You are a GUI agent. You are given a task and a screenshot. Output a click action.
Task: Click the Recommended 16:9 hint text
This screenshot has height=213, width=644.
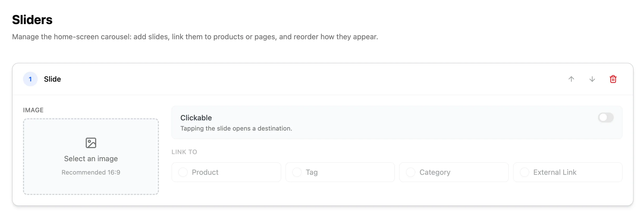click(91, 172)
